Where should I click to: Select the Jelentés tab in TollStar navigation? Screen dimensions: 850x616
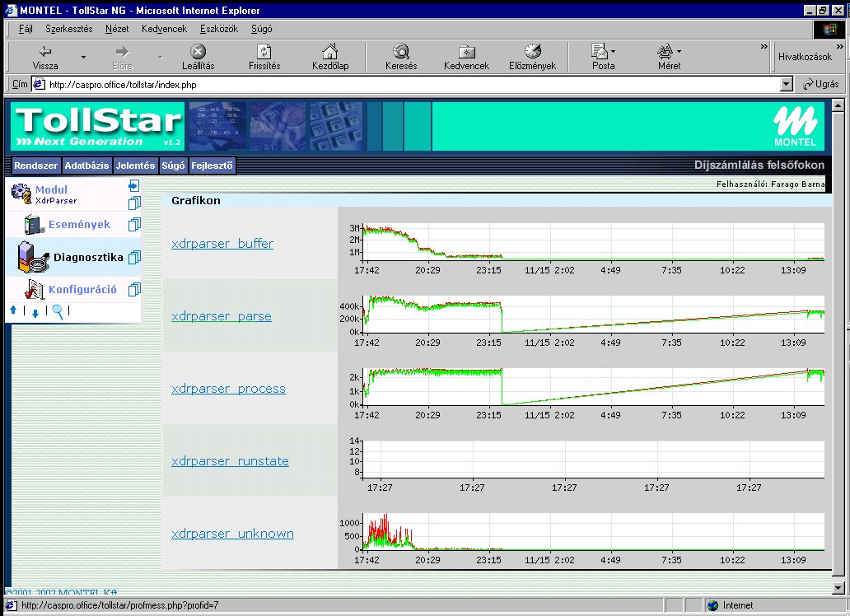[135, 166]
